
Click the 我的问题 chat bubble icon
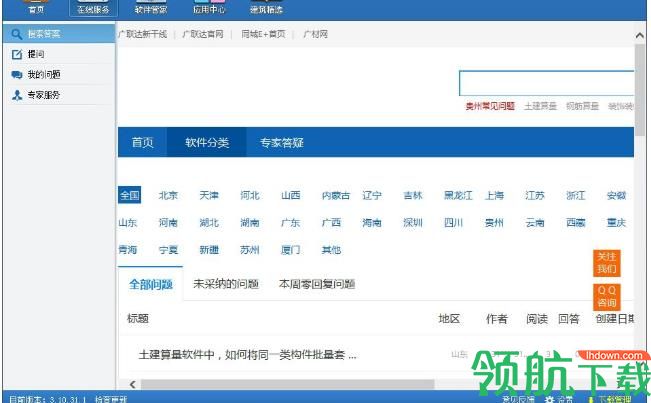click(x=17, y=75)
